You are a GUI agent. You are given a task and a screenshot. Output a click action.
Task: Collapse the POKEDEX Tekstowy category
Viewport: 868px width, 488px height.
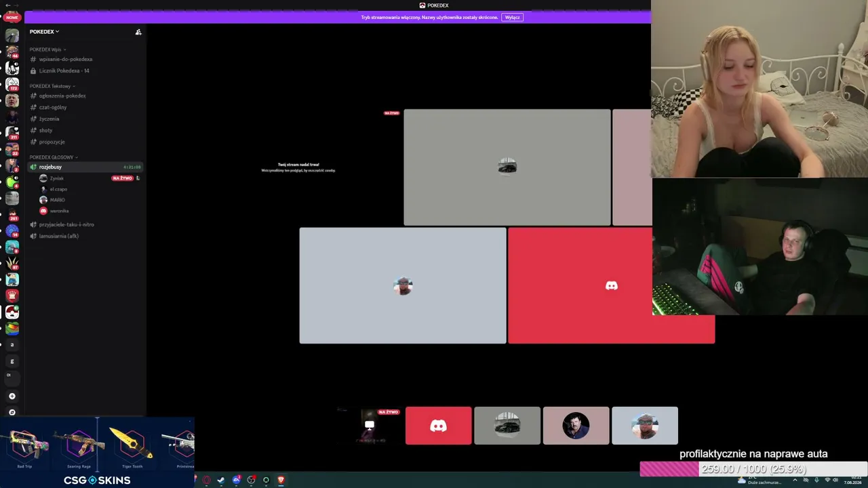pyautogui.click(x=52, y=86)
